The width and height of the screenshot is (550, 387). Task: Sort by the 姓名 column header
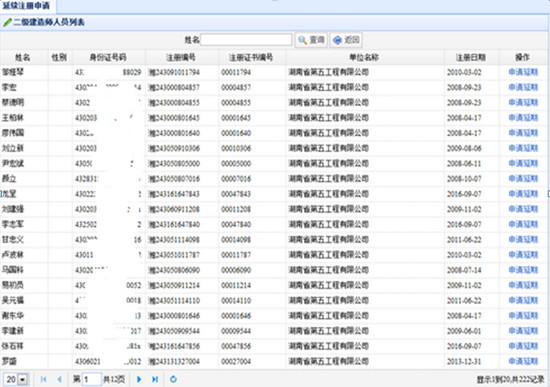click(x=23, y=58)
